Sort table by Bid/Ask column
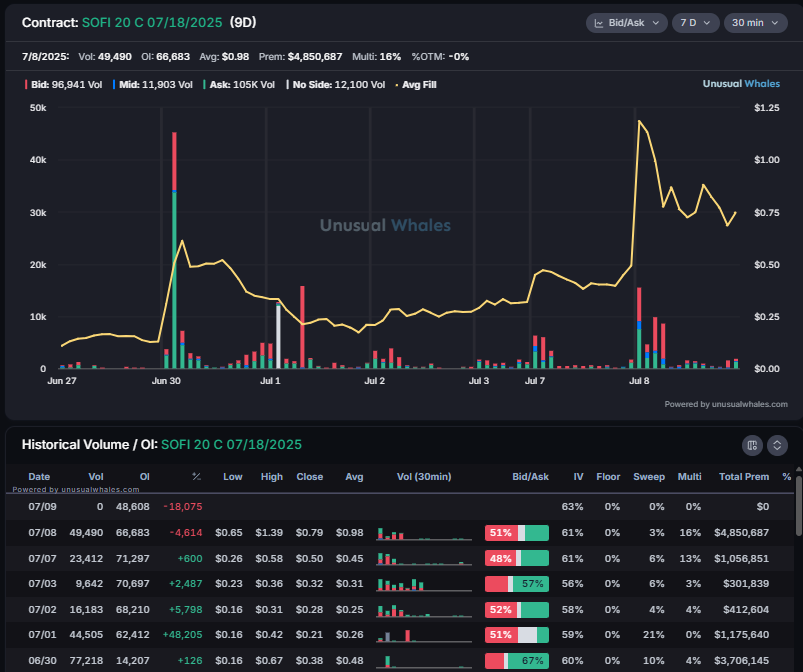 click(530, 477)
